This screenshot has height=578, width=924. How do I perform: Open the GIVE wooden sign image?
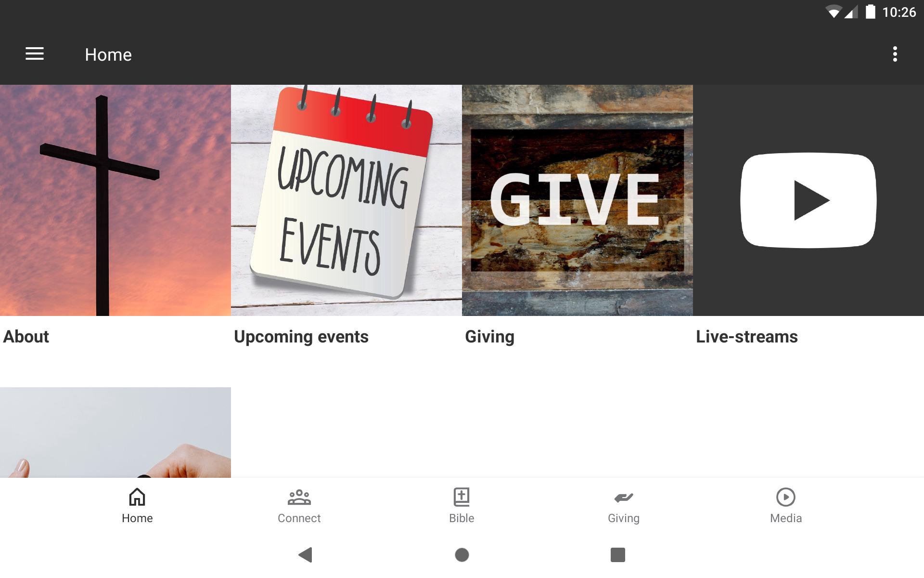coord(577,200)
